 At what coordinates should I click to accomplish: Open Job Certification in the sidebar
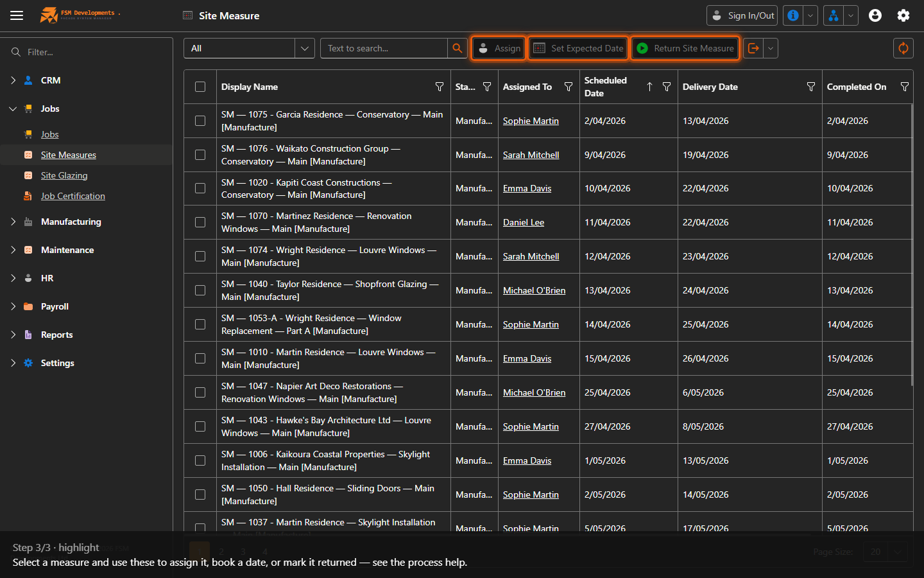pyautogui.click(x=73, y=196)
